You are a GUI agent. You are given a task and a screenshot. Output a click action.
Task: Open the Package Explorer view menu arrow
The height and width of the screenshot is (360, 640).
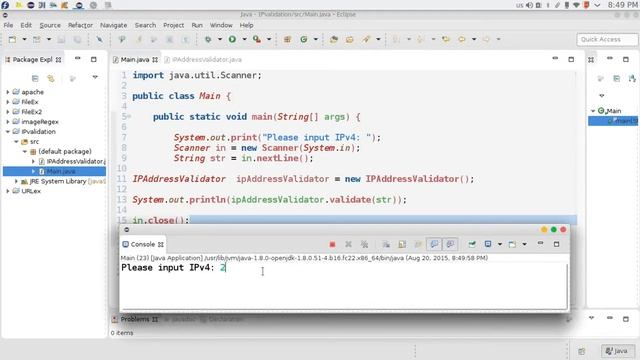coord(95,77)
